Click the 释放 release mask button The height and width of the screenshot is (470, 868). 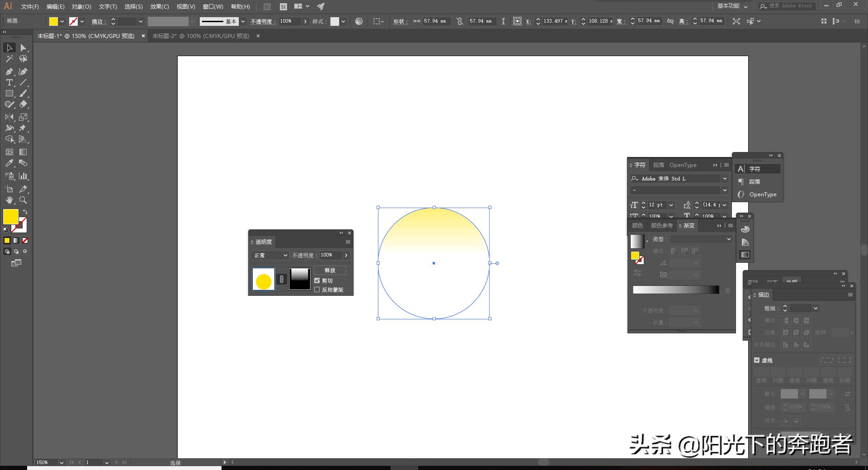[330, 270]
